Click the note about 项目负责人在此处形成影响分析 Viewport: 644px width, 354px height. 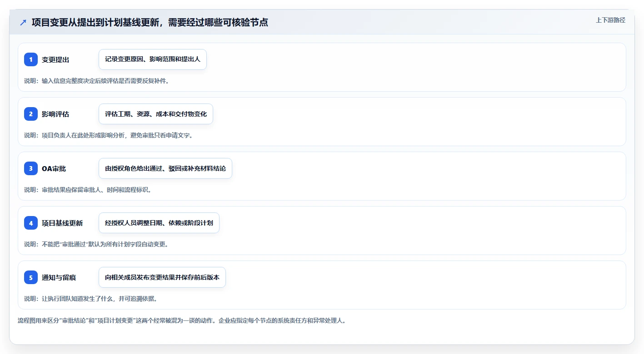click(x=108, y=135)
